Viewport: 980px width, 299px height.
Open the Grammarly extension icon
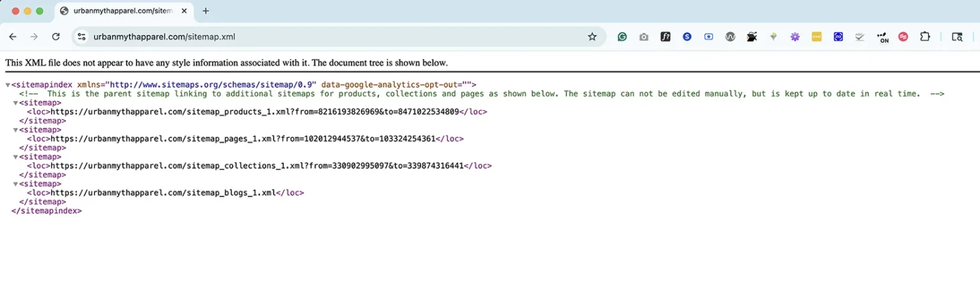tap(622, 37)
